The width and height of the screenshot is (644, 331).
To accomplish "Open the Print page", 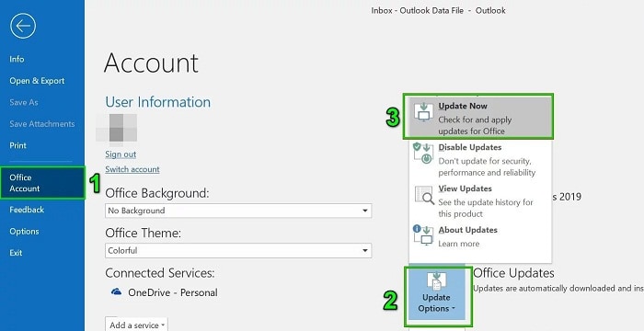I will 18,145.
